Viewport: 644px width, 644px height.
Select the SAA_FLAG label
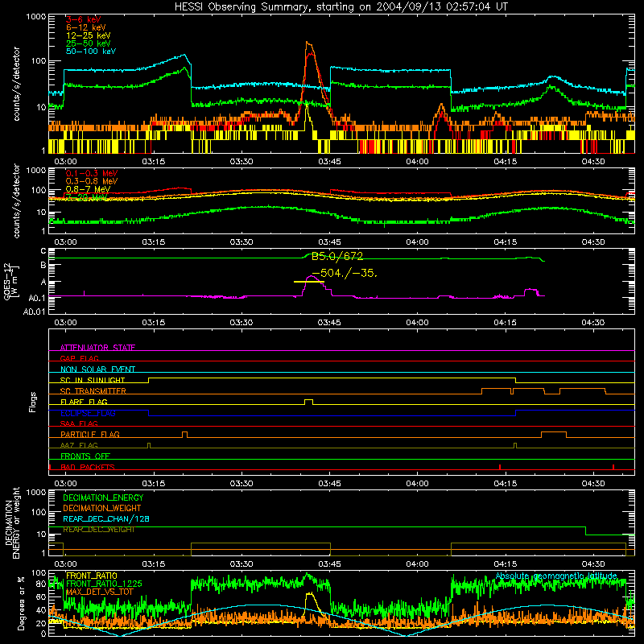(79, 423)
